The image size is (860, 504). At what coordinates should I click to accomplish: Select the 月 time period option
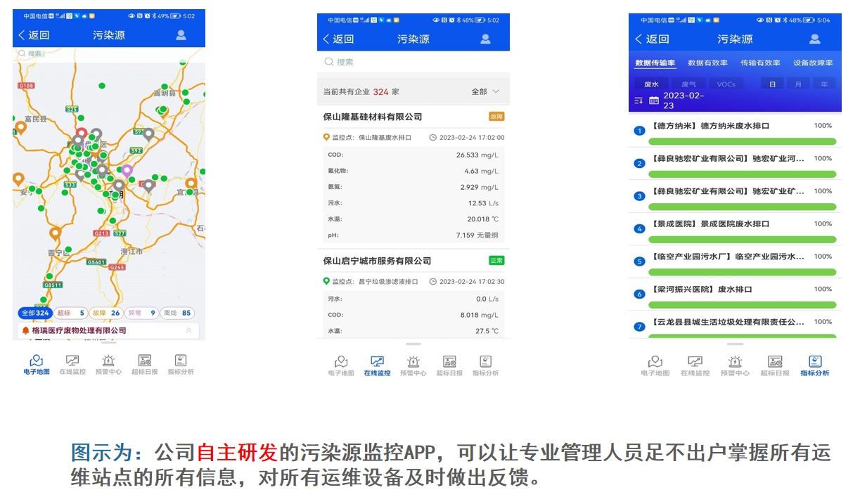[x=797, y=84]
